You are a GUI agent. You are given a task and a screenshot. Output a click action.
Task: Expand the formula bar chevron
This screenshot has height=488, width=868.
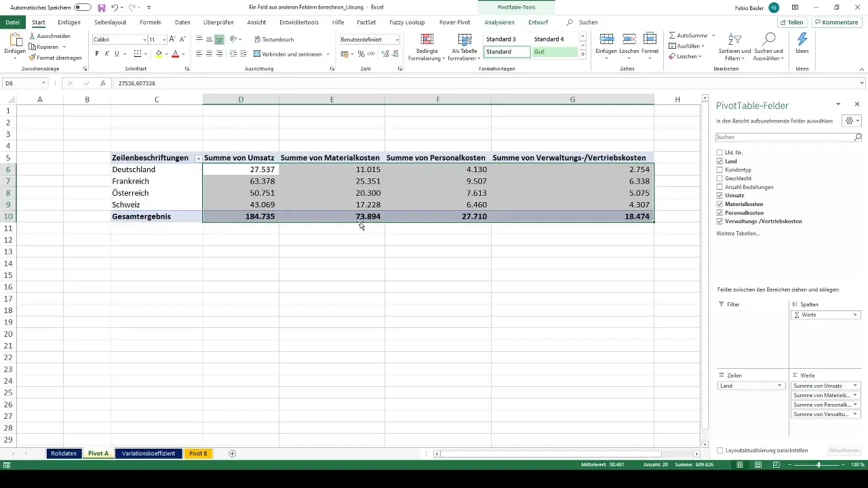click(x=862, y=83)
